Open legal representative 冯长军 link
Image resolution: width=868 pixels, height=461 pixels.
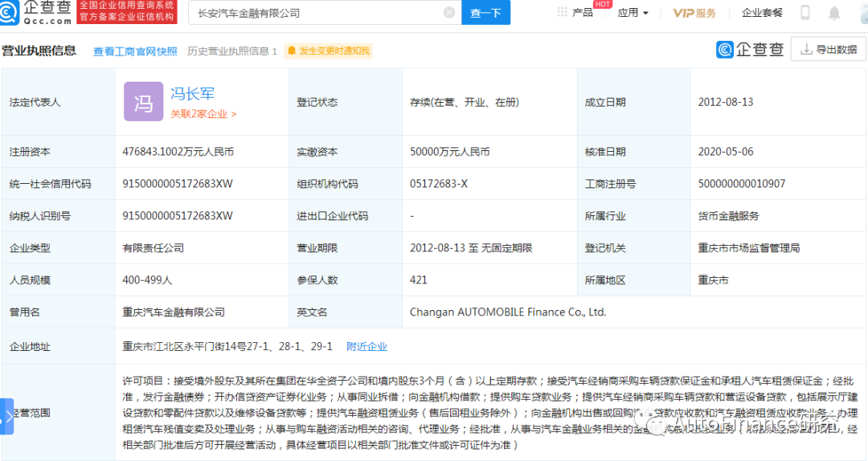(x=192, y=93)
